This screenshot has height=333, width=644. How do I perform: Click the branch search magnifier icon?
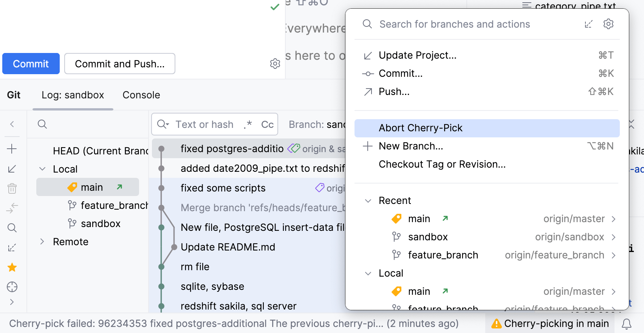pyautogui.click(x=42, y=124)
